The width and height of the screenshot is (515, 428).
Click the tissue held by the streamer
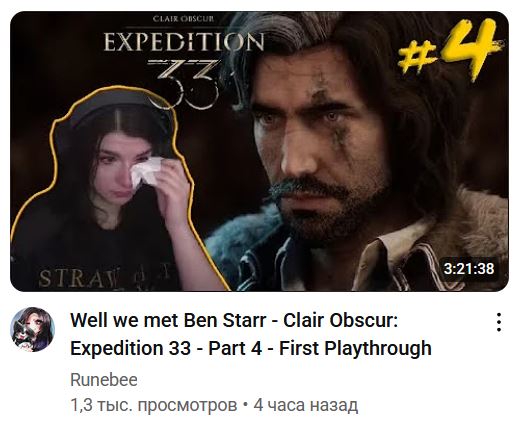145,172
